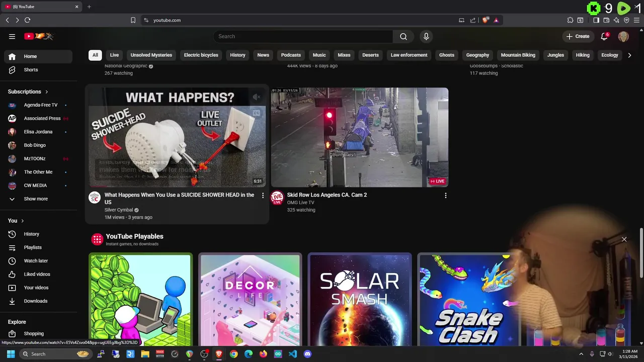Screen dimensions: 644x362
Task: Toggle captions on the video preview
Action: (x=257, y=113)
